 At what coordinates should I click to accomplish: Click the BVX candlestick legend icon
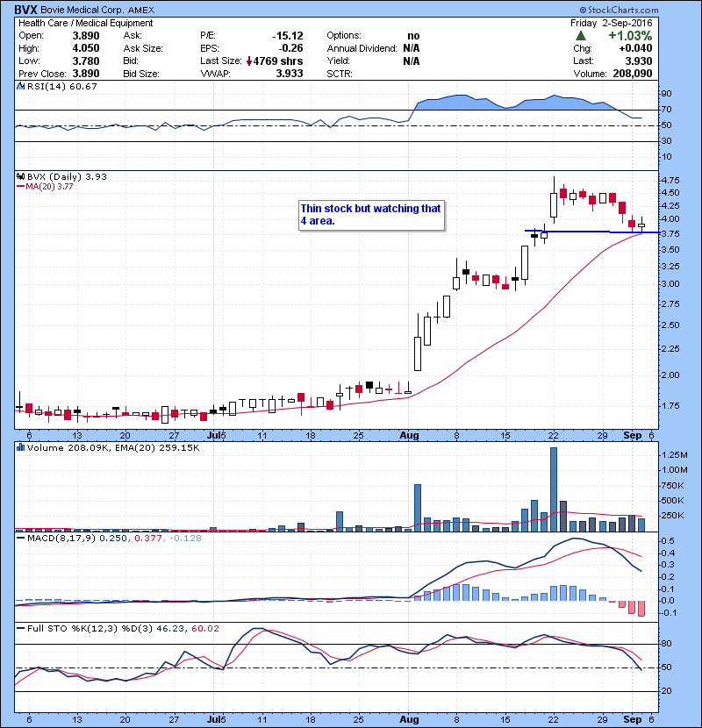click(x=20, y=176)
